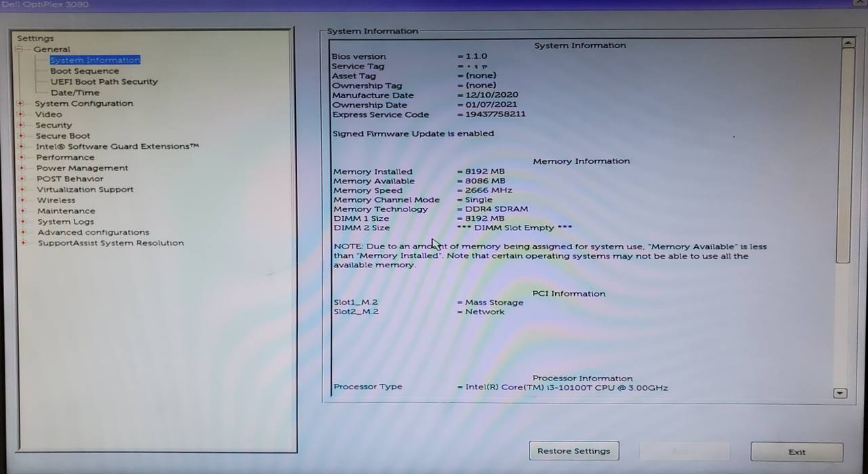The height and width of the screenshot is (474, 868).
Task: Open the Date/Time settings
Action: pos(75,93)
